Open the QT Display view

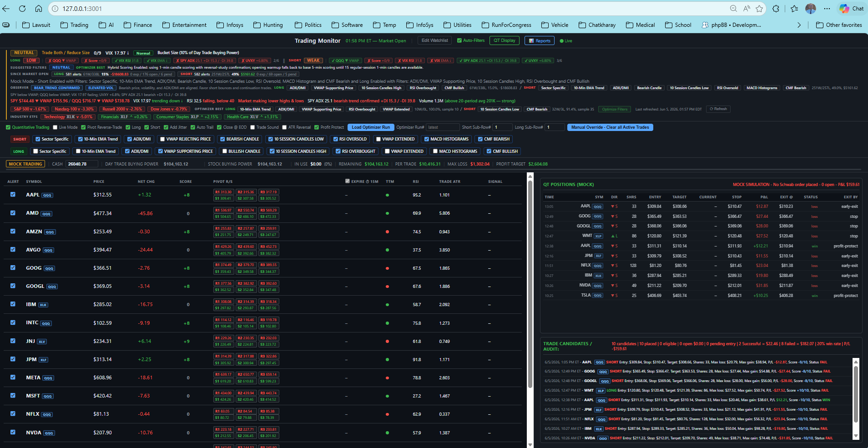click(x=505, y=40)
